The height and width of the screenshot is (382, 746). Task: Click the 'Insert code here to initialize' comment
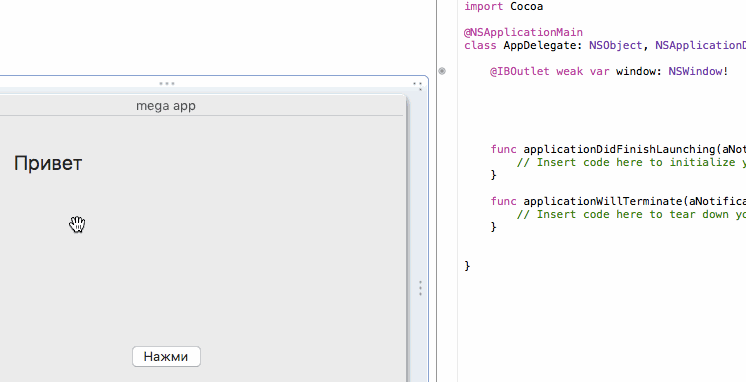coord(631,163)
